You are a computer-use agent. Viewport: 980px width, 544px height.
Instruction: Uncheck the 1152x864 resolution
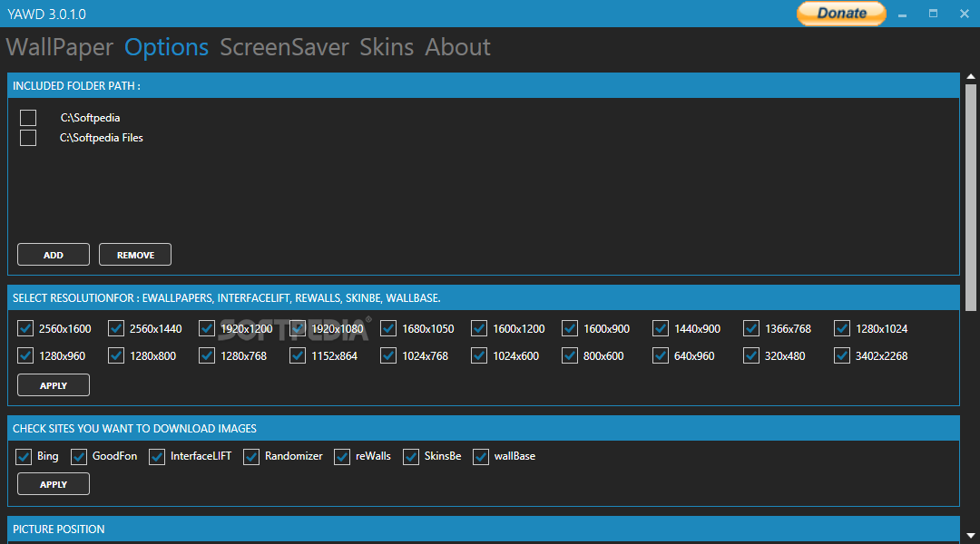tap(298, 356)
